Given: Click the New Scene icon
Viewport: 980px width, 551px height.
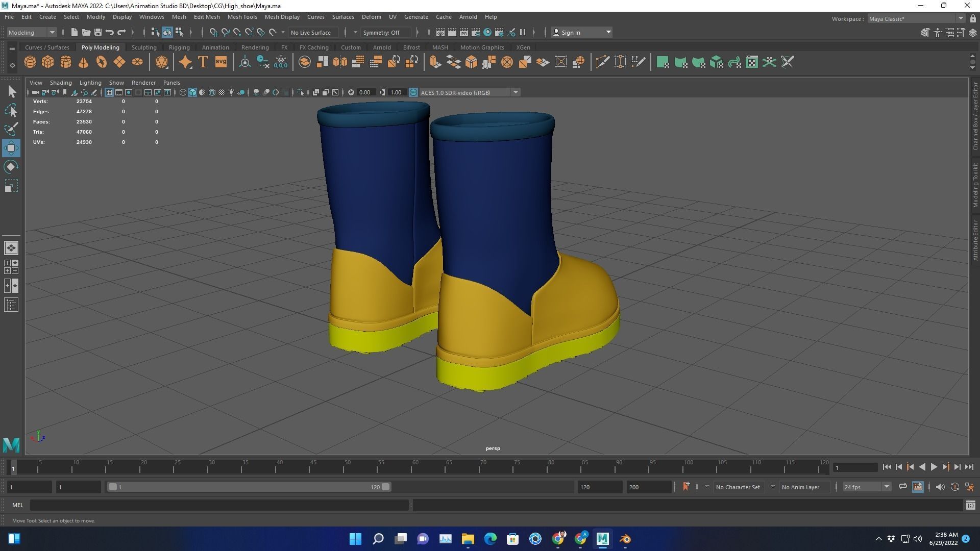Looking at the screenshot, I should (x=75, y=32).
